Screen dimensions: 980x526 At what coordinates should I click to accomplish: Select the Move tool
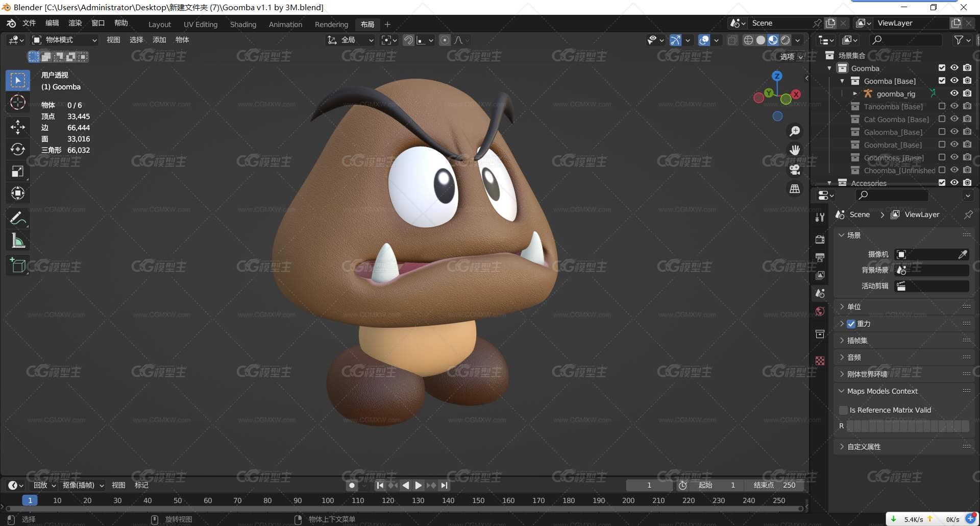coord(18,127)
